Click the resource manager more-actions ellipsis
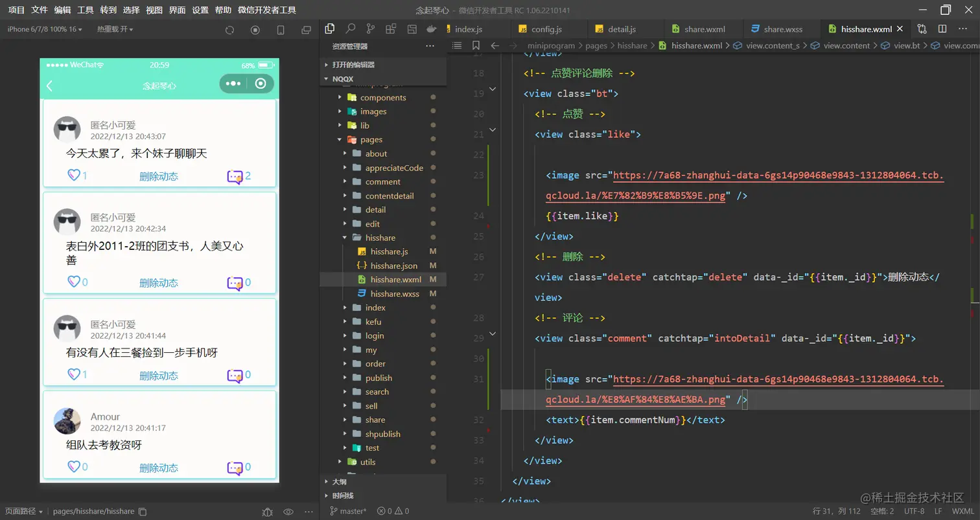 coord(430,46)
